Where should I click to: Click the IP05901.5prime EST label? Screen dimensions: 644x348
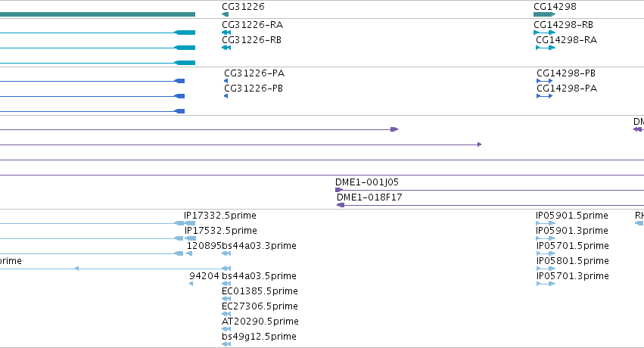click(x=571, y=216)
